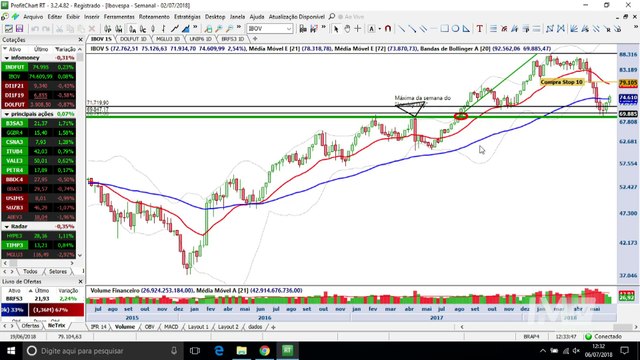
Task: Click the Compra Stop 10 order label
Action: 562,82
